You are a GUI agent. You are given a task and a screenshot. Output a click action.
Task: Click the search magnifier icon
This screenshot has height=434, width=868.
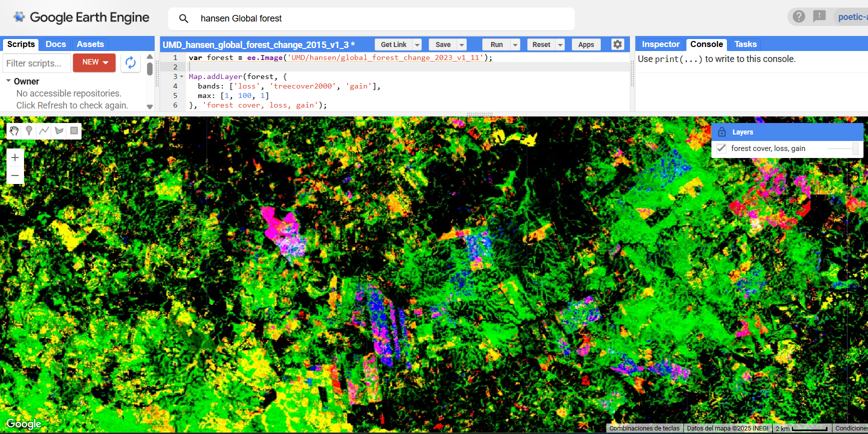[184, 18]
